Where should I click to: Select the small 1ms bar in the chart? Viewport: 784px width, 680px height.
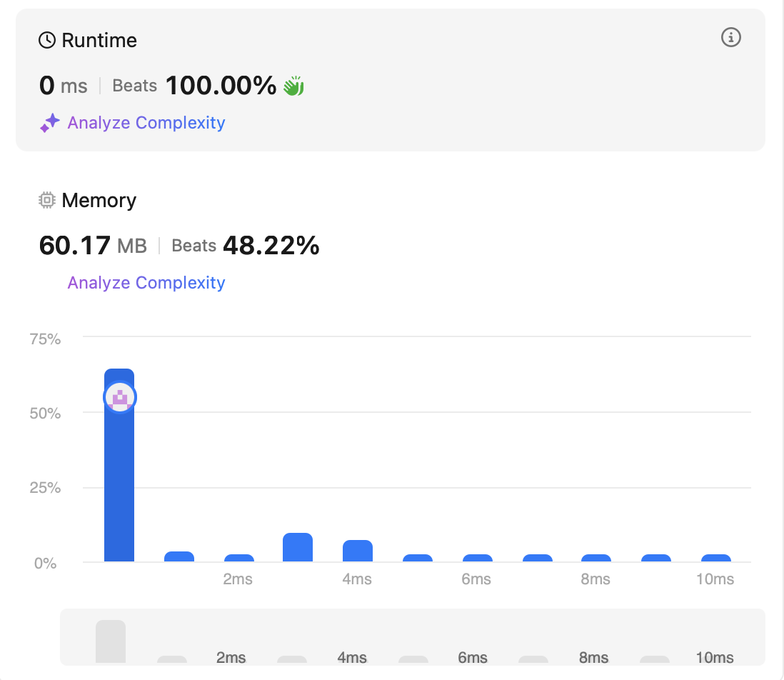pos(179,556)
